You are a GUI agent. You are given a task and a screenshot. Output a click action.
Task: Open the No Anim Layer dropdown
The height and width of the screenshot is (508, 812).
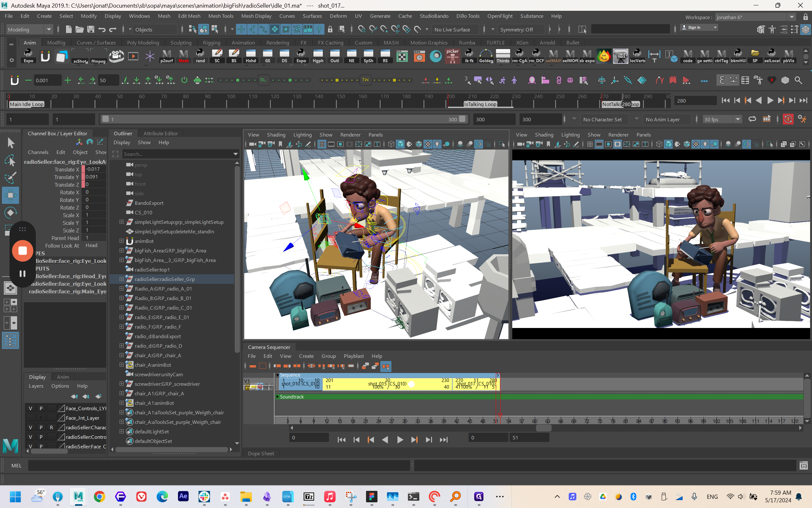click(x=667, y=119)
